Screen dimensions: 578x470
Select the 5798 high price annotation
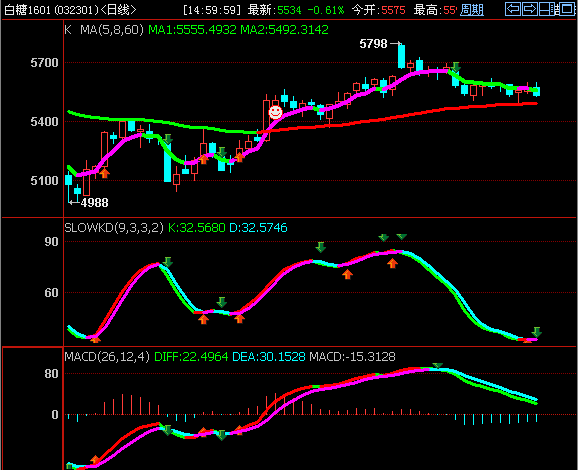pos(373,44)
